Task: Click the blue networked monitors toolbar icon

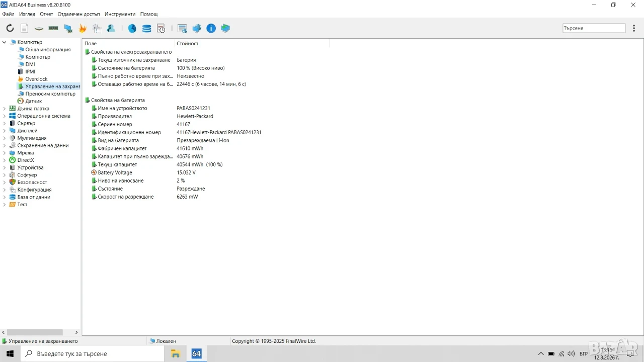Action: click(197, 28)
